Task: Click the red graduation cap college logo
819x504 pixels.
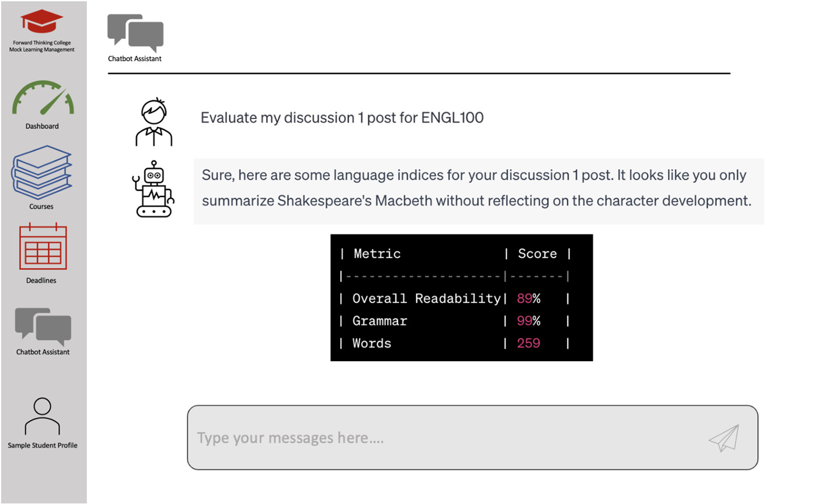Action: (42, 22)
